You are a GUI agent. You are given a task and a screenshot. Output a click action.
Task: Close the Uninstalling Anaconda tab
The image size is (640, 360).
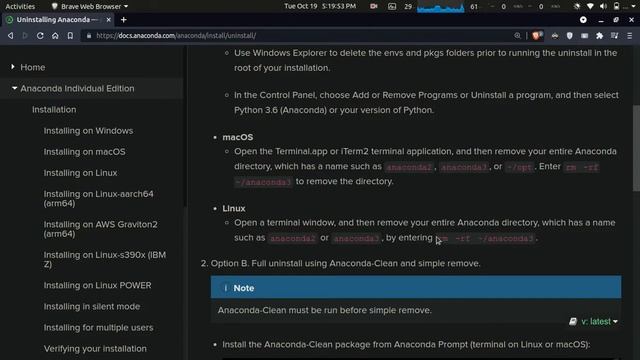pos(109,20)
